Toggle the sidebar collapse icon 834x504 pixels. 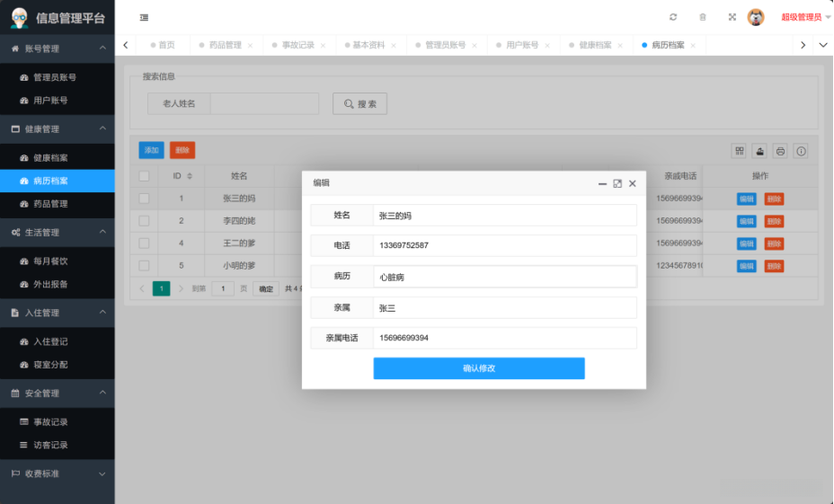(x=144, y=18)
